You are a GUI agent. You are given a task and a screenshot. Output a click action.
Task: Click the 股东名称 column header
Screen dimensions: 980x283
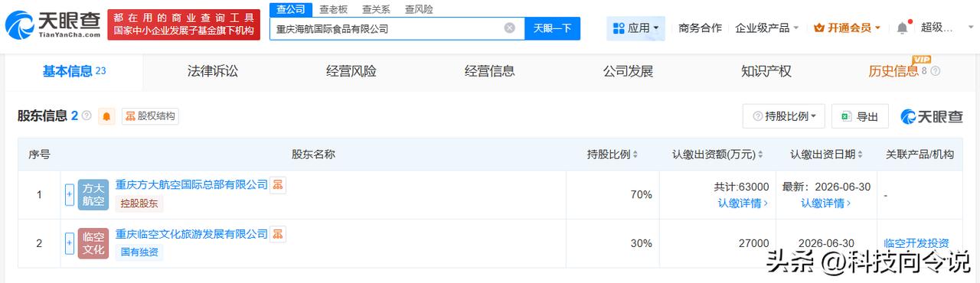point(313,155)
